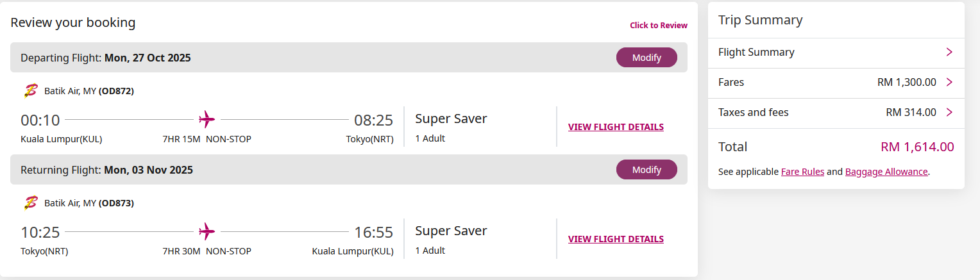Click the Departing Flight header bar

(x=349, y=58)
